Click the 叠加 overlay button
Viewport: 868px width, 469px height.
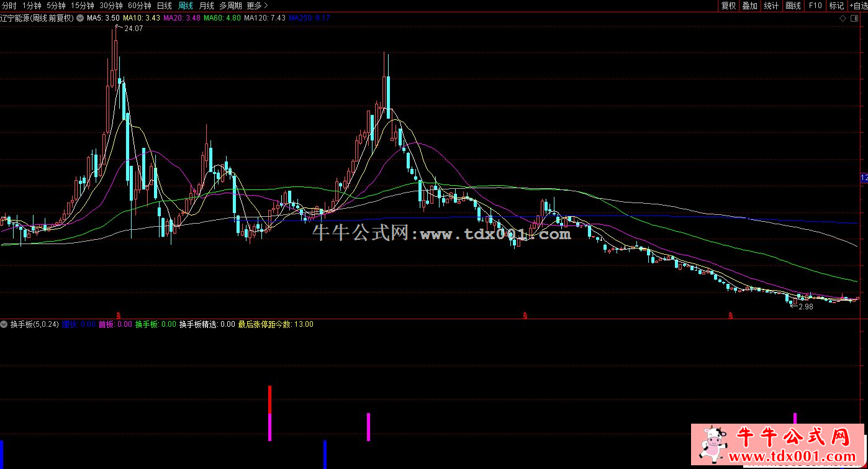pos(750,6)
